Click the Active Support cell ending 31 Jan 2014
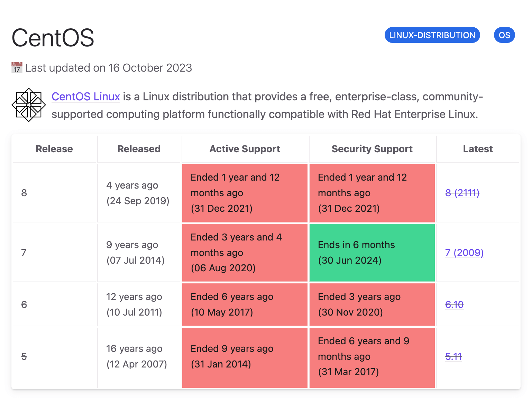The image size is (532, 400). 245,357
